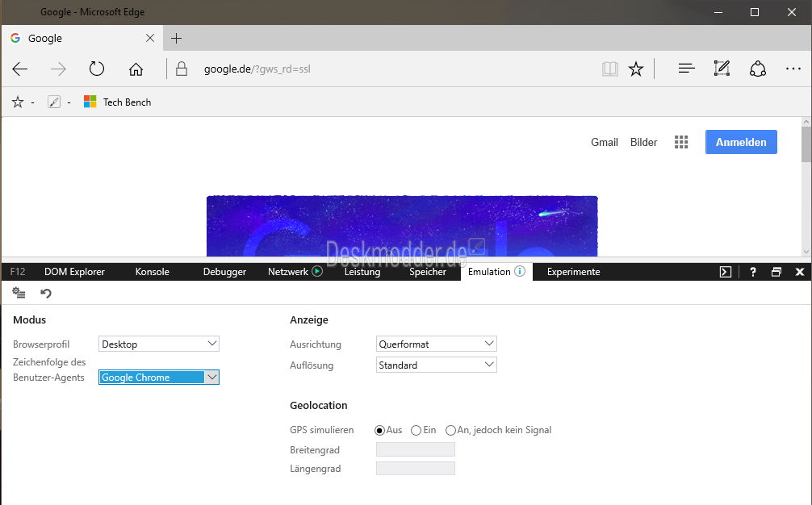Open the Bilder link
Viewport: 812px width, 505px height.
(643, 142)
